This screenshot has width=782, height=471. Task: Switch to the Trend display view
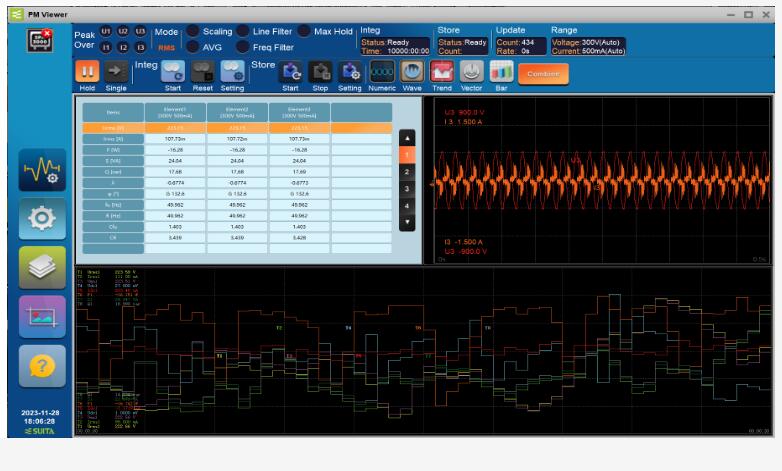(441, 71)
